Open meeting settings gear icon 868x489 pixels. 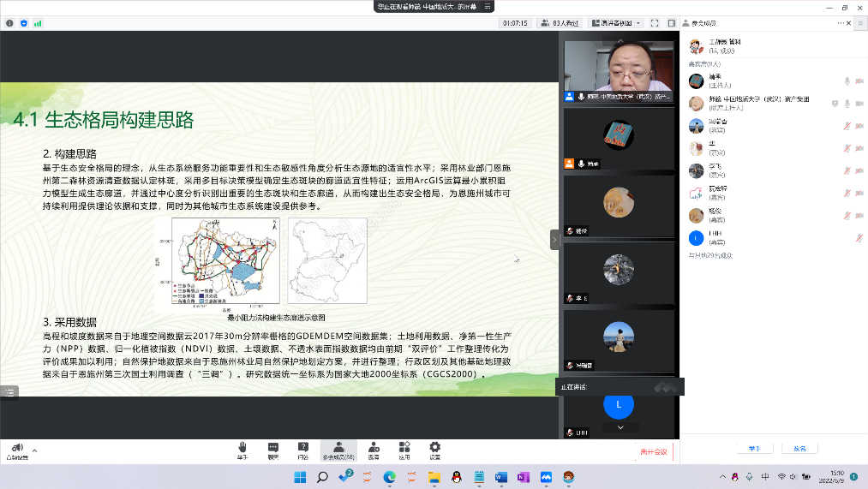434,450
